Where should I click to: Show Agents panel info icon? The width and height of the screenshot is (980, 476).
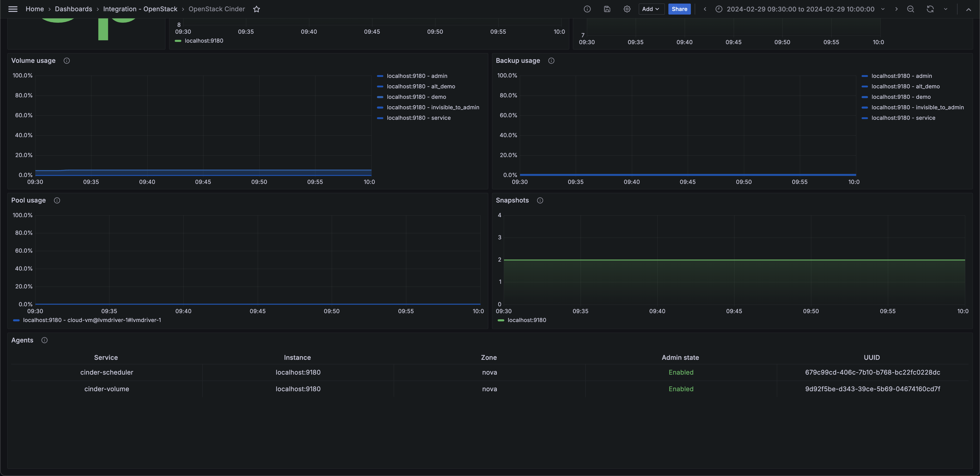pos(44,340)
